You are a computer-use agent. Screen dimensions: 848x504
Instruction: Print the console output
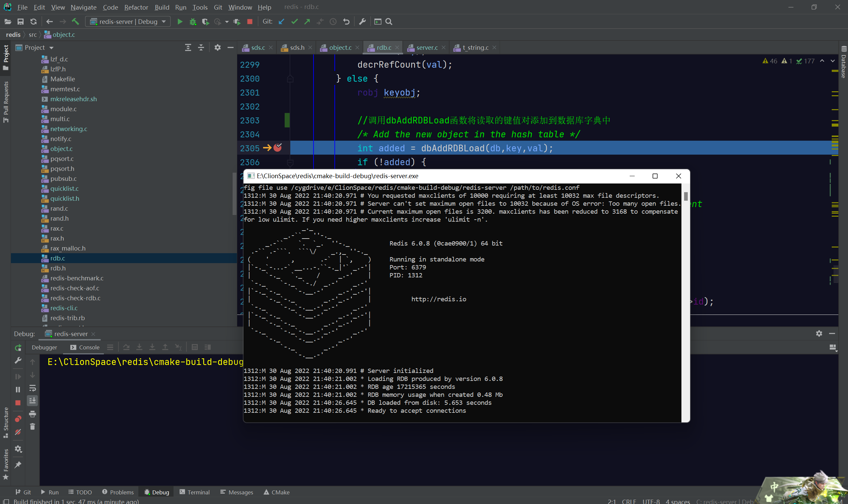click(x=33, y=414)
